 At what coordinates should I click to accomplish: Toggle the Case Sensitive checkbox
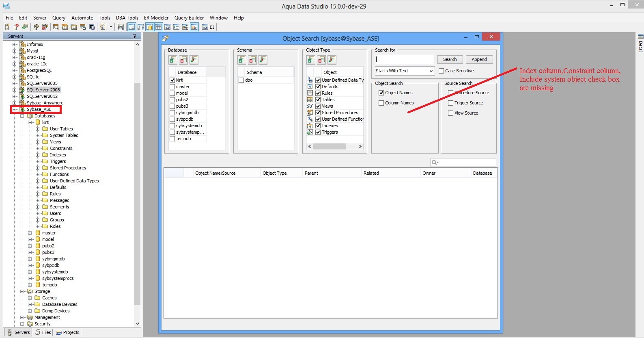point(442,71)
